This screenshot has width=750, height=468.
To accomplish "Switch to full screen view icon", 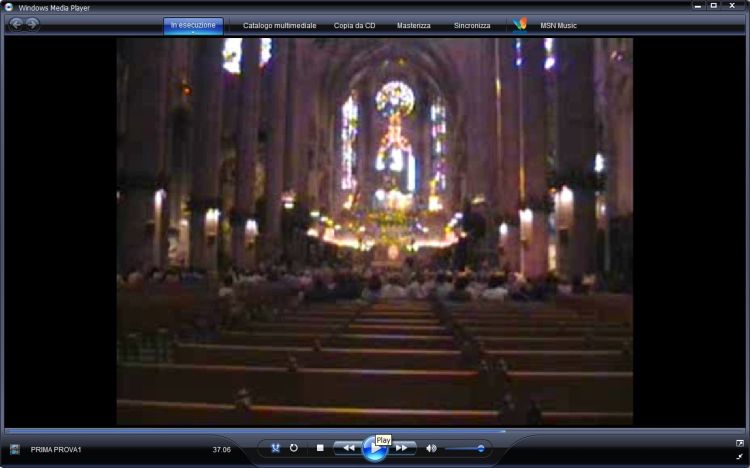I will (x=739, y=444).
